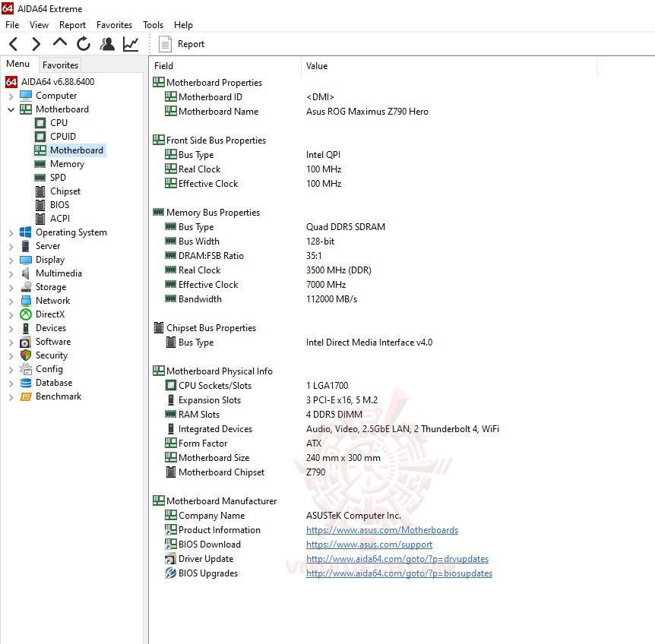Click the Multimedia speaker icon
The width and height of the screenshot is (655, 644).
pyautogui.click(x=26, y=273)
